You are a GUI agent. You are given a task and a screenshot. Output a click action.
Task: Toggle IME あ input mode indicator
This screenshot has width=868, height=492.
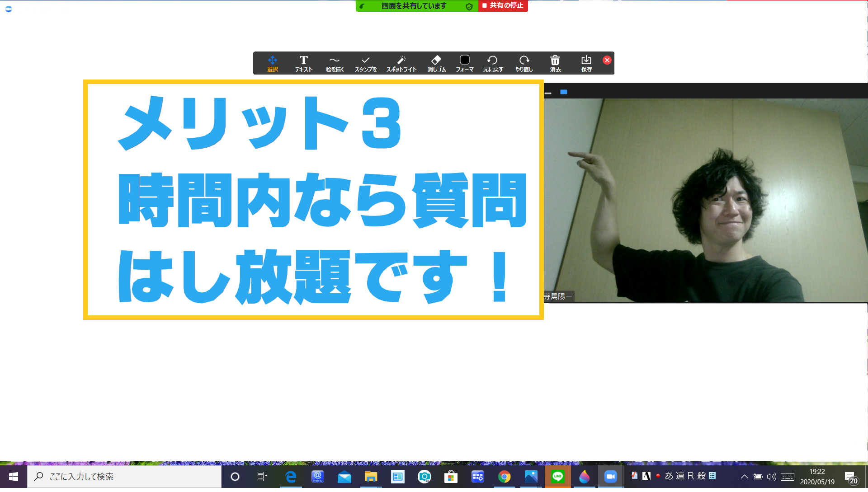click(x=669, y=476)
